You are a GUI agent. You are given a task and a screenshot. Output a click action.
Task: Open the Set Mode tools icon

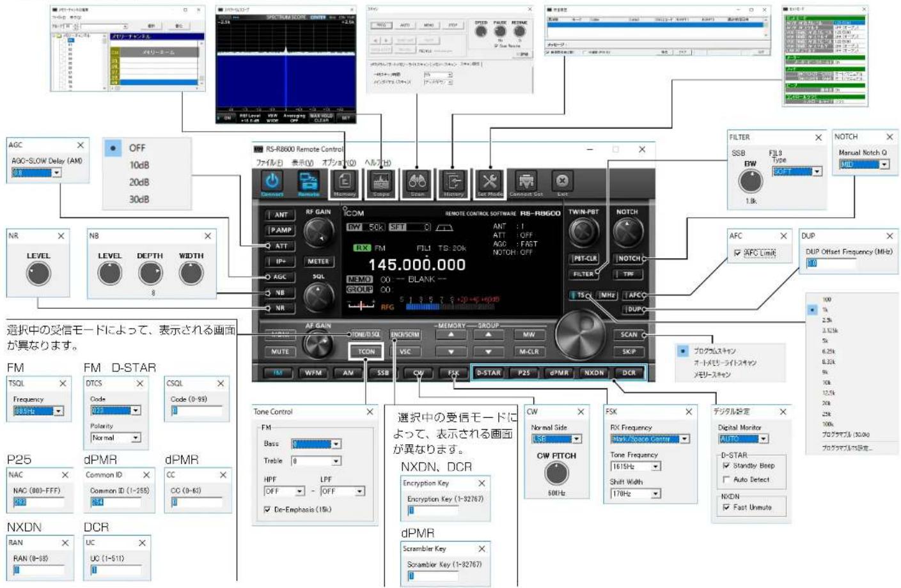click(490, 183)
